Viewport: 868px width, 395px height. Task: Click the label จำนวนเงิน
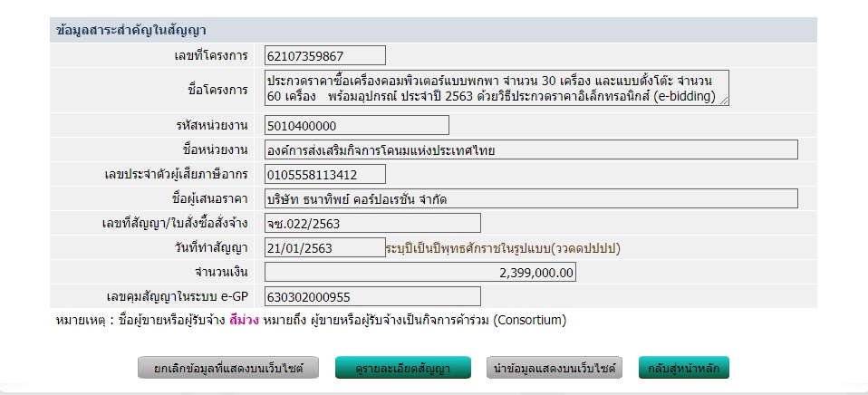[221, 272]
